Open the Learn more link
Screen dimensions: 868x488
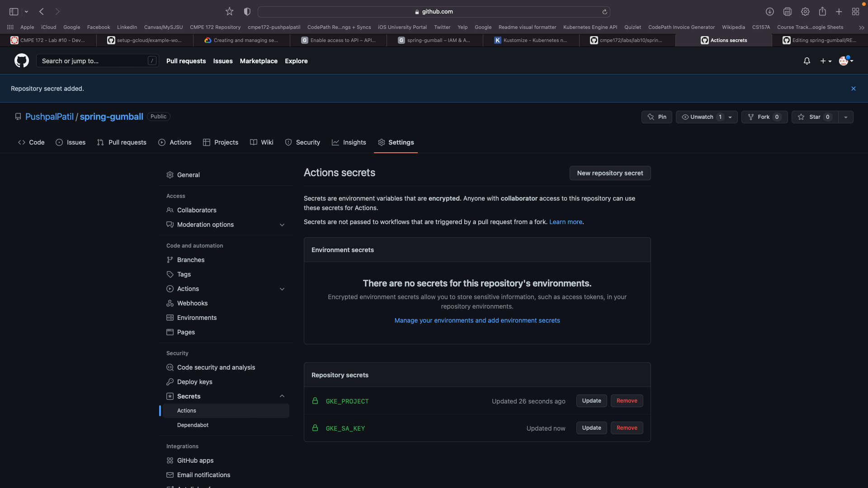click(x=565, y=222)
